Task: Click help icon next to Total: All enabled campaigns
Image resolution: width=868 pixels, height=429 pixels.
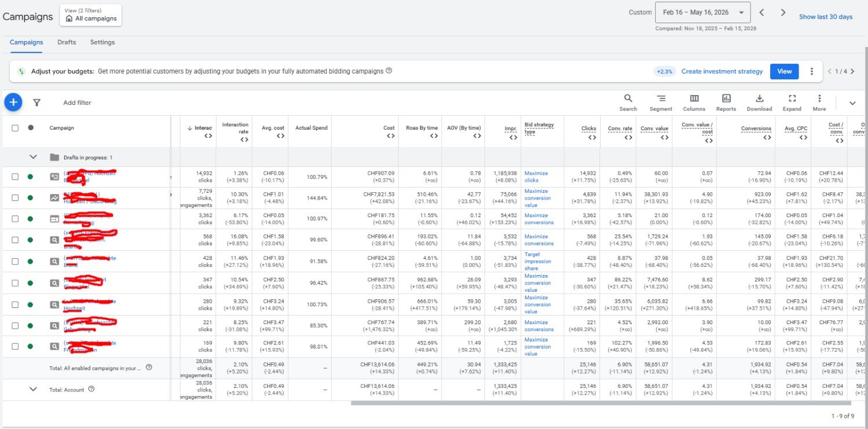Action: [x=149, y=367]
